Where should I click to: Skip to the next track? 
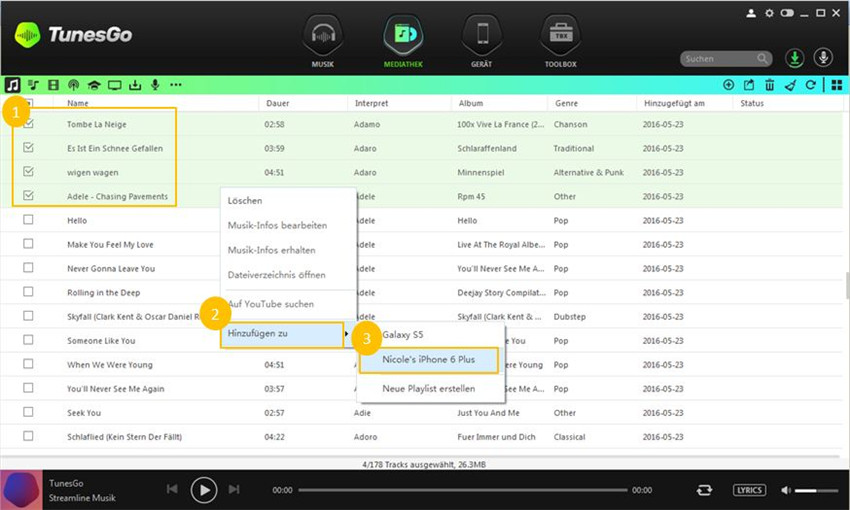point(234,489)
